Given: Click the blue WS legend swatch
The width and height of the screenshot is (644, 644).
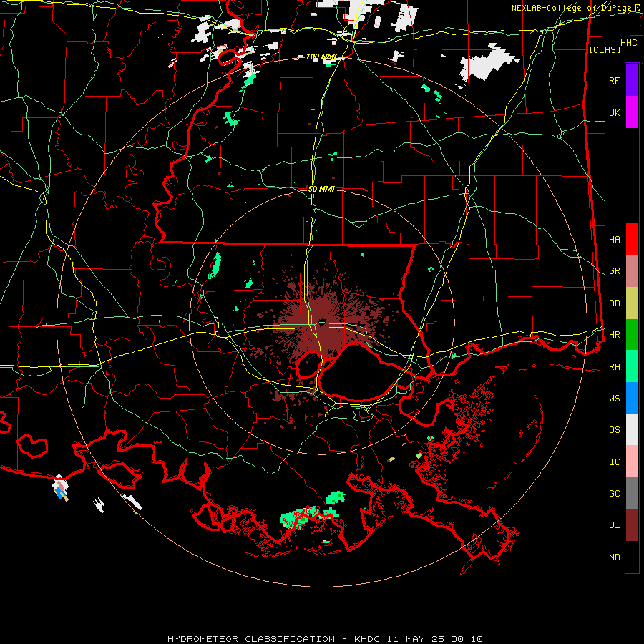Looking at the screenshot, I should [x=632, y=398].
